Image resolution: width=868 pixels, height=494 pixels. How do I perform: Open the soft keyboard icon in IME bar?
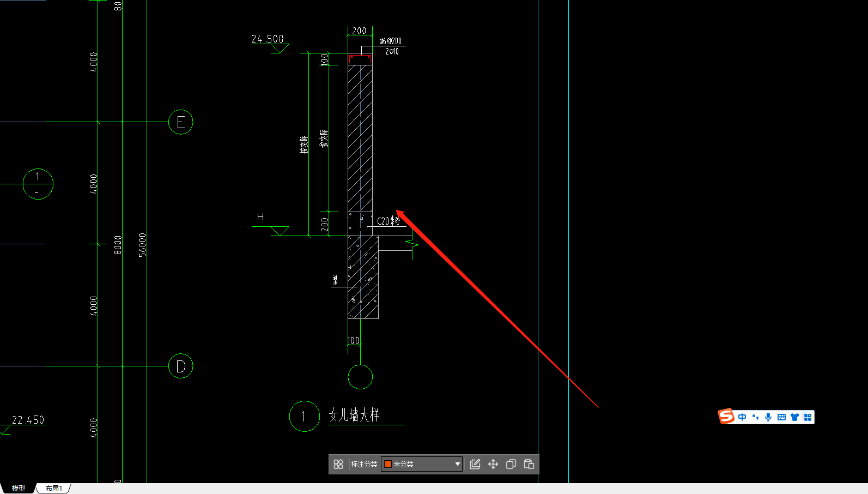tap(781, 417)
